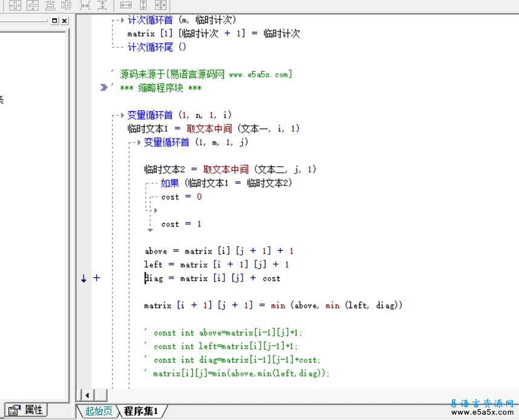
Task: Click the 变量循环首 (1, m, 1, j) statement
Action: coord(196,143)
